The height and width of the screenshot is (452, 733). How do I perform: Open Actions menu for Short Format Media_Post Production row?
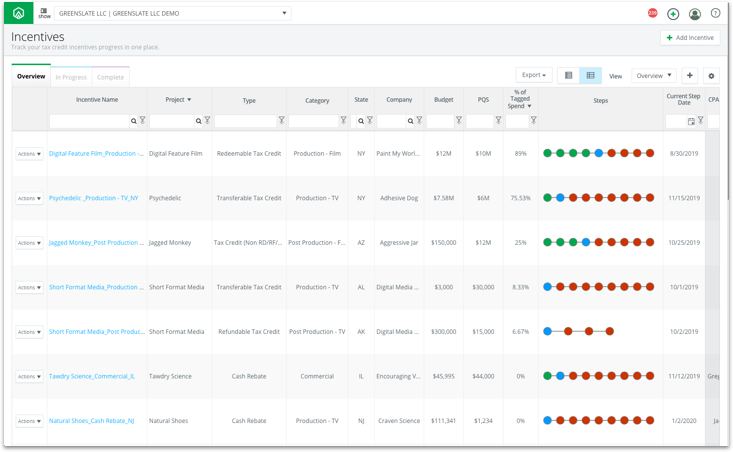tap(29, 332)
